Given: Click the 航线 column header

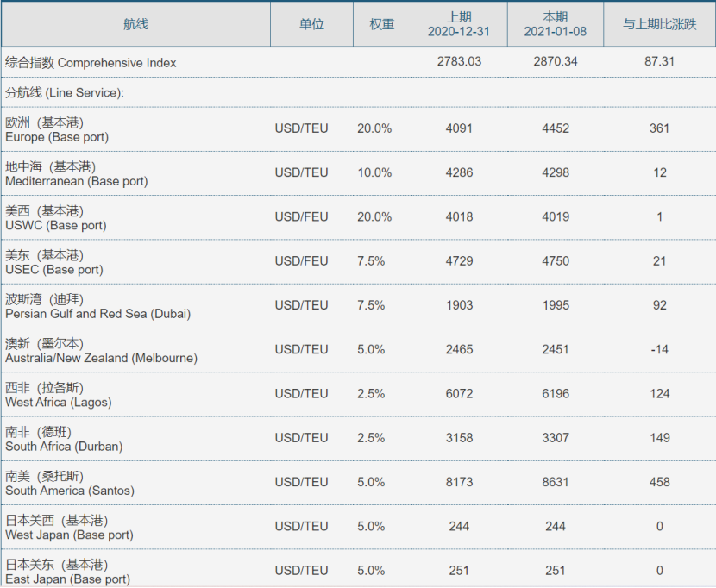Looking at the screenshot, I should 135,24.
